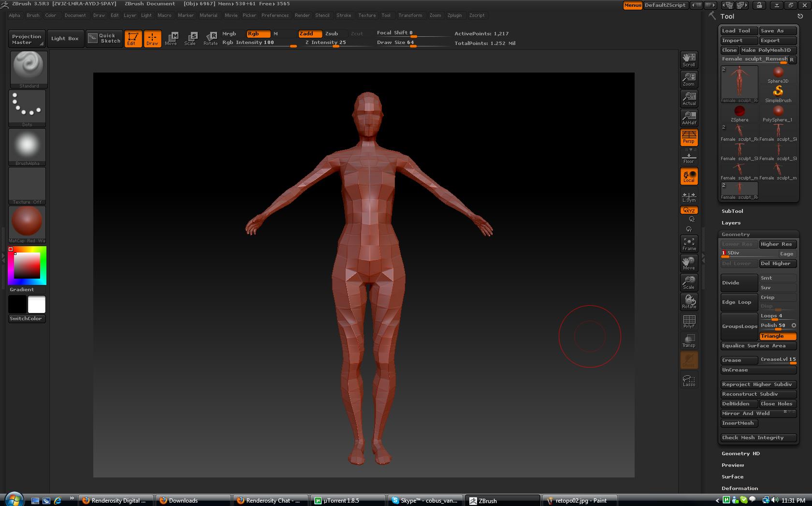The image size is (812, 506).
Task: Toggle the Floor grid
Action: click(x=689, y=157)
